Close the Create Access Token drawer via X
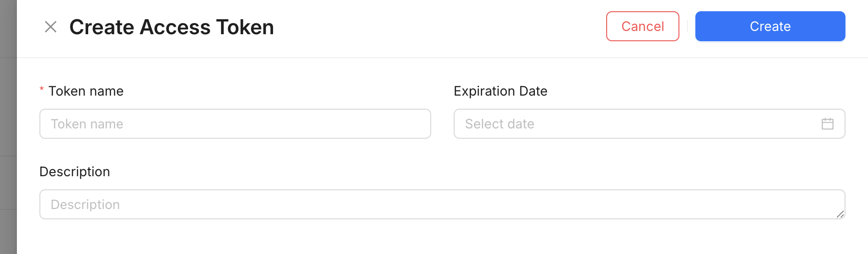 click(51, 27)
